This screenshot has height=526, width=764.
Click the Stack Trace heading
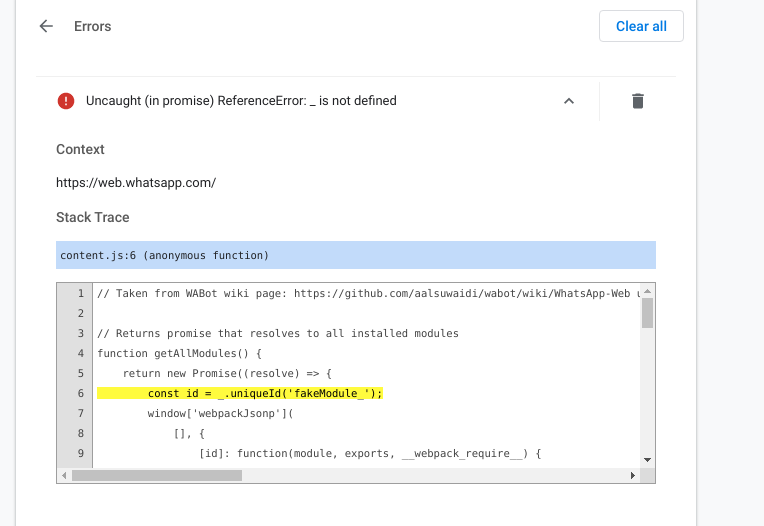pyautogui.click(x=93, y=217)
